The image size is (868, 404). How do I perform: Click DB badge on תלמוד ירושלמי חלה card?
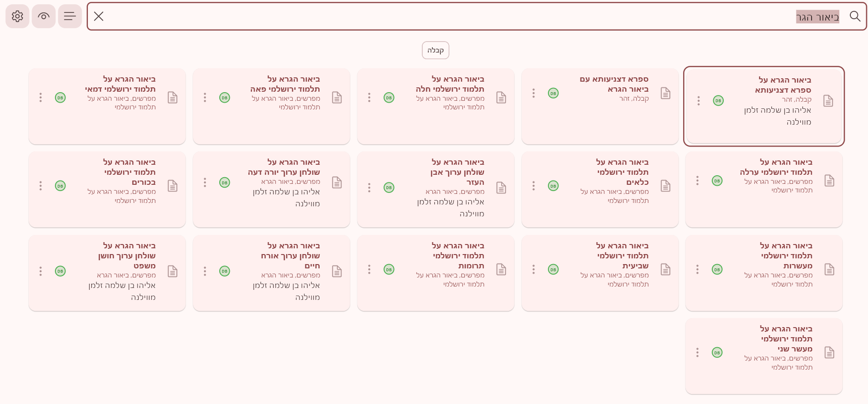coord(389,97)
